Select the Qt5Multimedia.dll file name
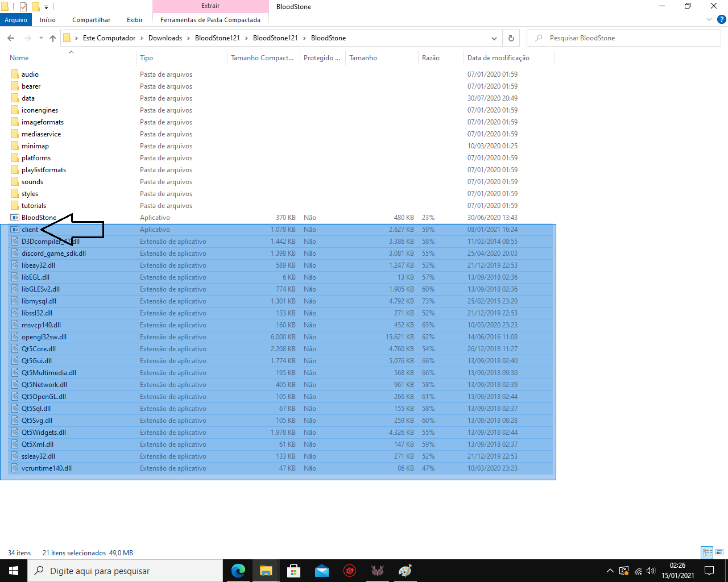The height and width of the screenshot is (582, 728). 49,373
